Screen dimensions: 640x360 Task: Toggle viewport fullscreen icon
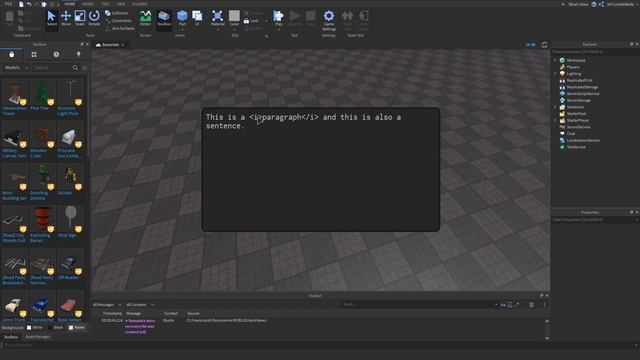[x=544, y=45]
